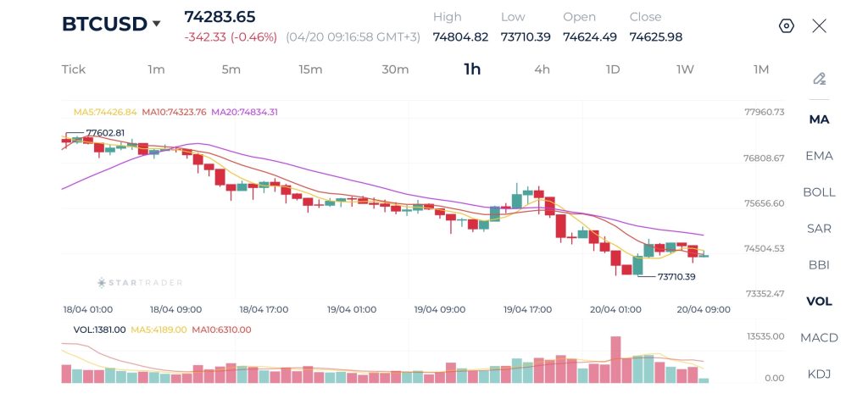The image size is (868, 399).
Task: Select the 4h timeframe tab
Action: pos(542,69)
